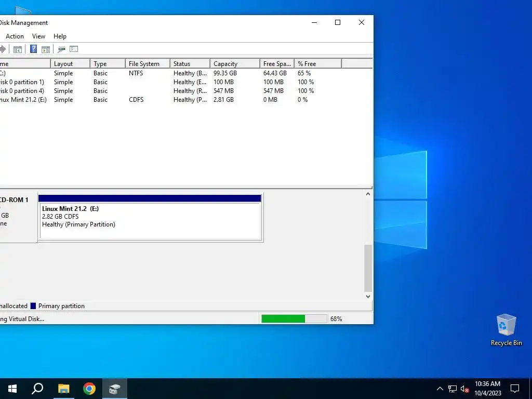
Task: Close the Disk Management window
Action: 362,23
